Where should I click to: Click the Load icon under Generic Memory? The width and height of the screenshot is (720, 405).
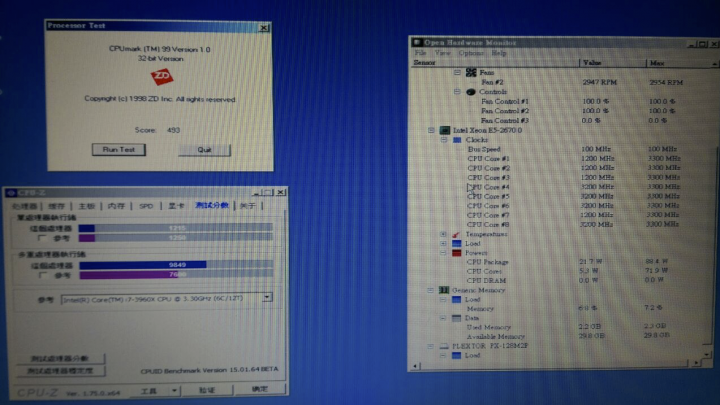coord(456,300)
